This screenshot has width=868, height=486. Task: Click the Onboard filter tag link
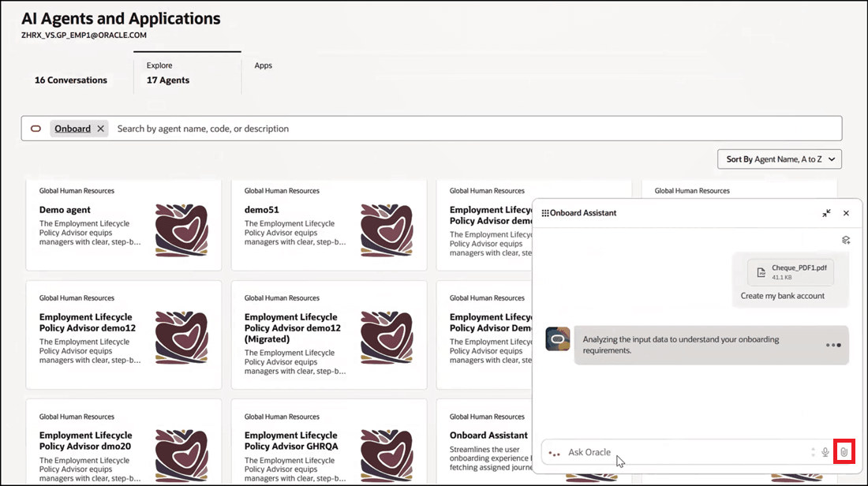point(73,129)
